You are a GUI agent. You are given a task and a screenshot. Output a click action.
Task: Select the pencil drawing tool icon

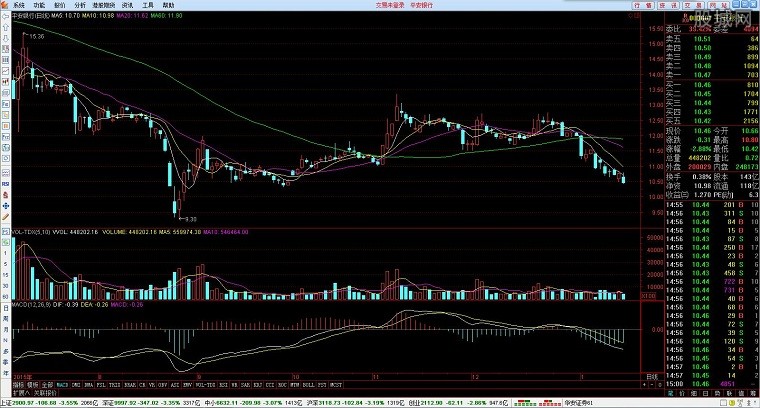6,217
